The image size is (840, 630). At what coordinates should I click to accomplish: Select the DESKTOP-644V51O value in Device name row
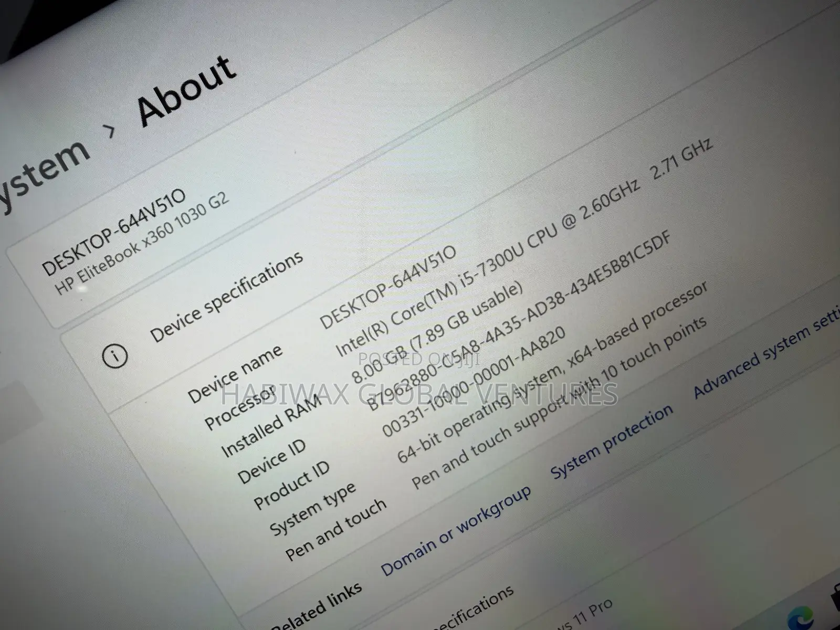pos(388,286)
